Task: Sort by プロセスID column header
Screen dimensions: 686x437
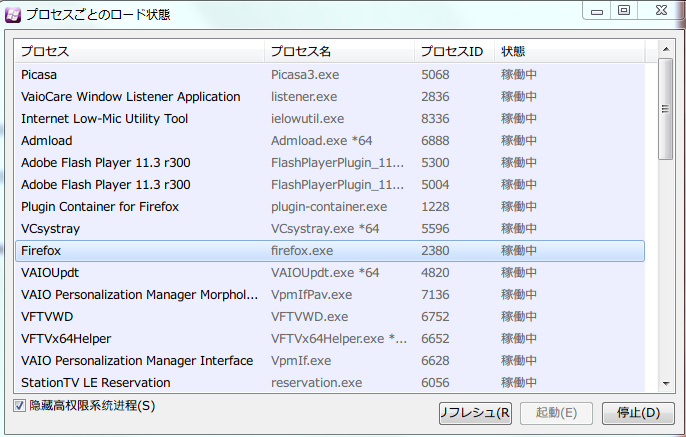Action: point(454,51)
